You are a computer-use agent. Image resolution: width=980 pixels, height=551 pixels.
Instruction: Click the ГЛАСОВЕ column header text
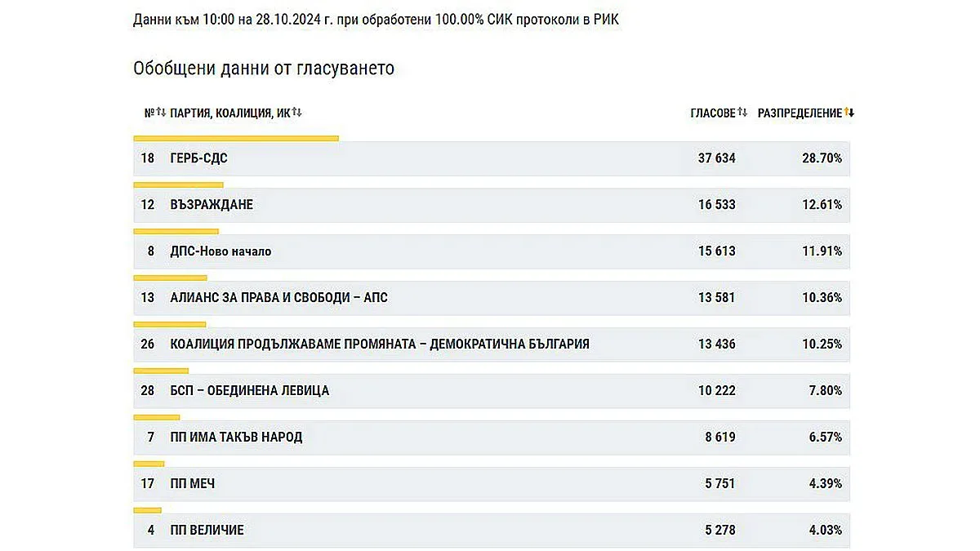pyautogui.click(x=712, y=113)
